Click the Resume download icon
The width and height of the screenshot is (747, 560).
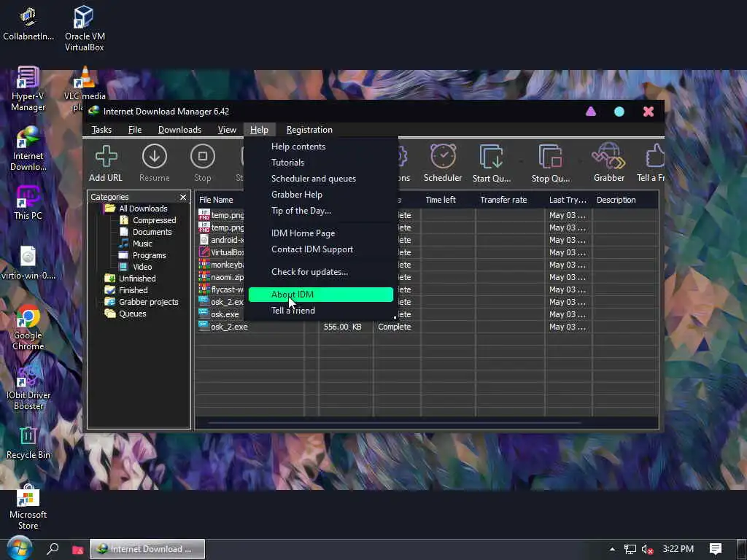click(155, 163)
